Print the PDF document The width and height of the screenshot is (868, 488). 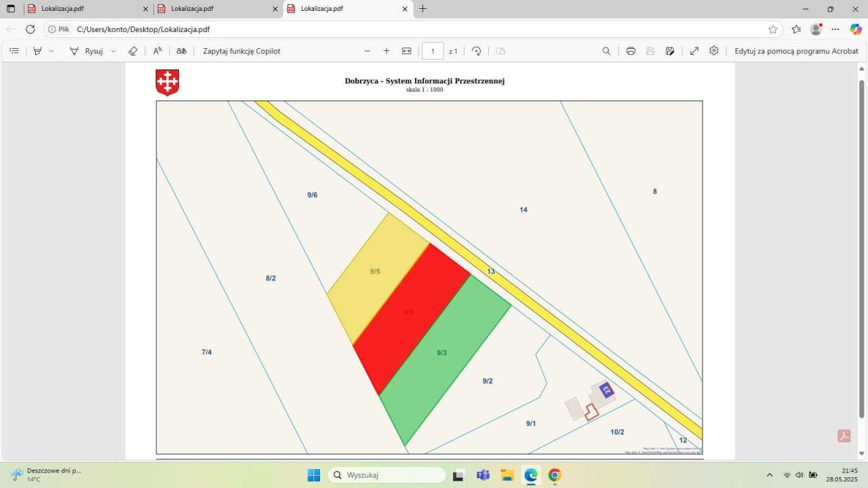click(631, 51)
